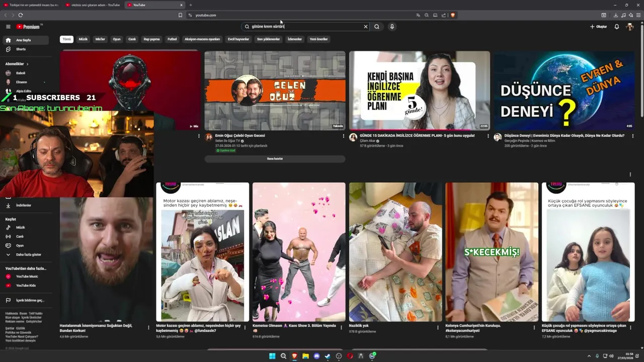Open the Kısmetse Olmasın Kaos Show Short
The height and width of the screenshot is (362, 644).
click(299, 252)
